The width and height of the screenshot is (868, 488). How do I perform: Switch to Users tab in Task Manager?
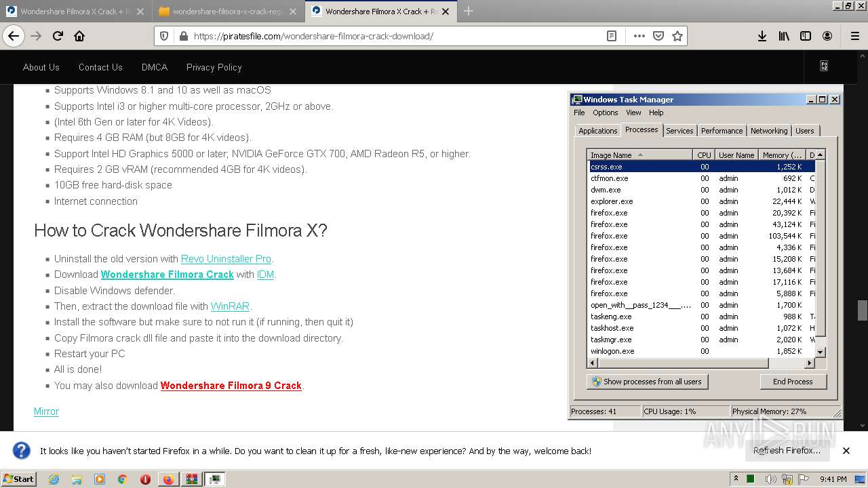tap(805, 131)
